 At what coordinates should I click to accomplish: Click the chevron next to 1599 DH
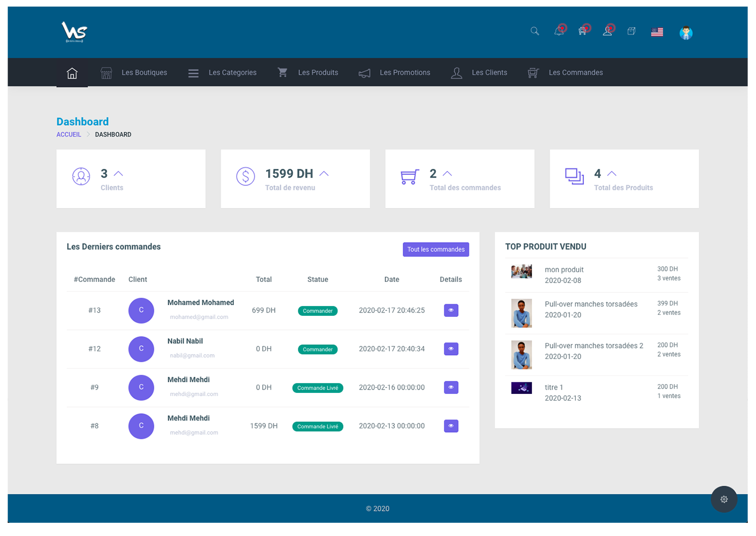pyautogui.click(x=324, y=174)
